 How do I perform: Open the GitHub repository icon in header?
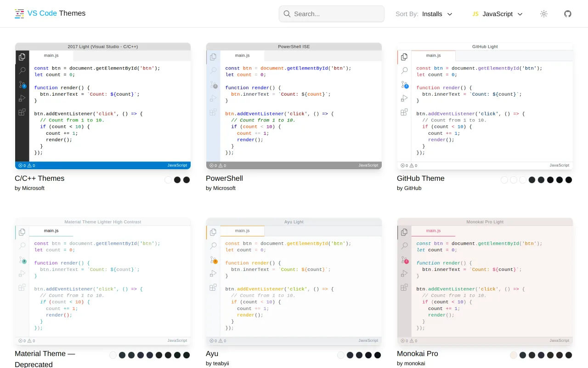point(568,14)
